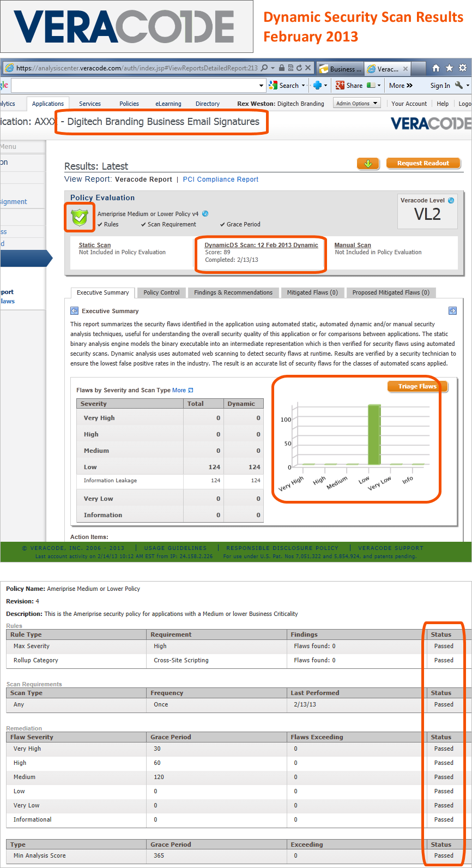Click Sign In on the toolbar
This screenshot has height=868, width=472.
pos(440,86)
